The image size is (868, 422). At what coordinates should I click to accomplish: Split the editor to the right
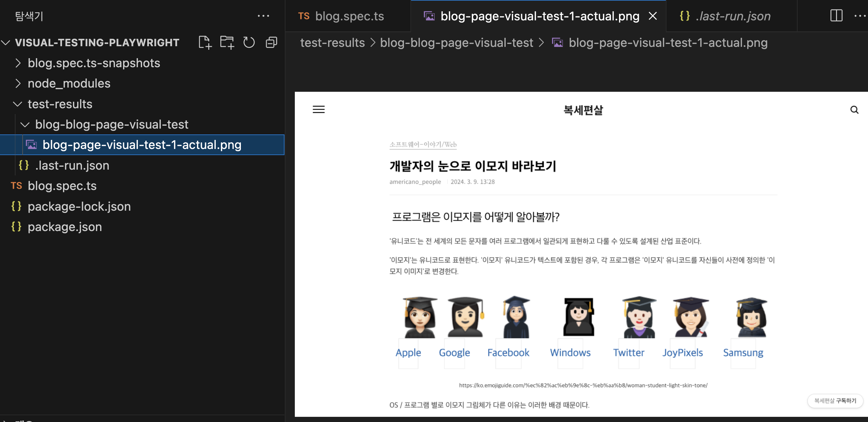pos(836,16)
